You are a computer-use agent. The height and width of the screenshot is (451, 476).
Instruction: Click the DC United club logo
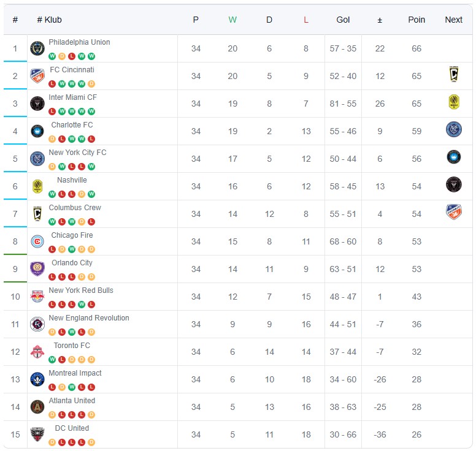(37, 434)
